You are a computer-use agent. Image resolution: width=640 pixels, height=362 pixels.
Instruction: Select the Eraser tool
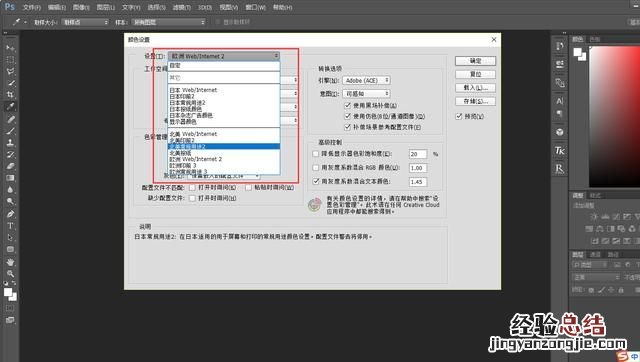pos(10,166)
